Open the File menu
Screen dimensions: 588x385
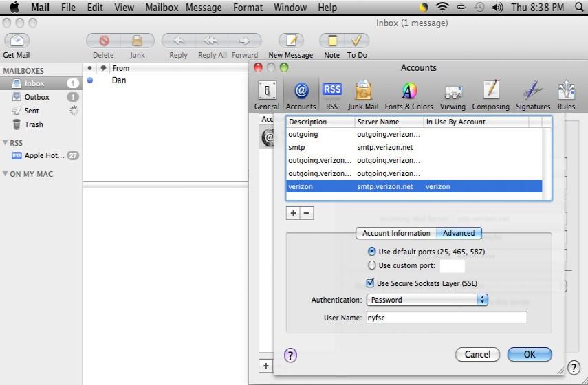point(68,7)
